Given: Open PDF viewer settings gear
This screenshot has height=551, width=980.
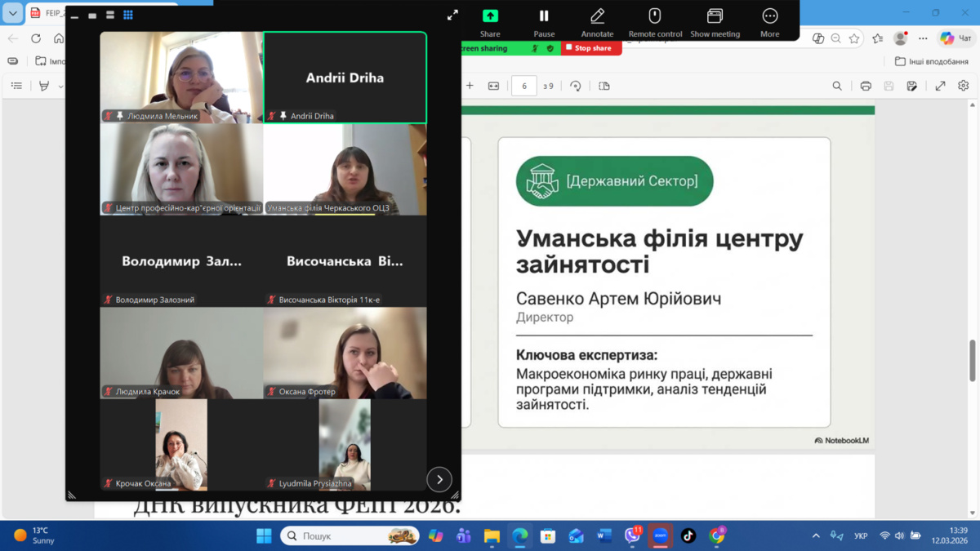Looking at the screenshot, I should coord(964,86).
